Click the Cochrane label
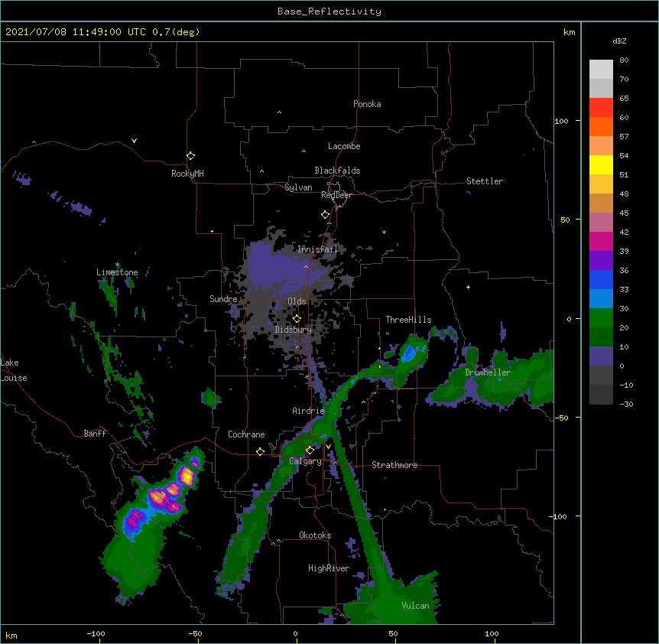The width and height of the screenshot is (659, 644). pos(246,434)
